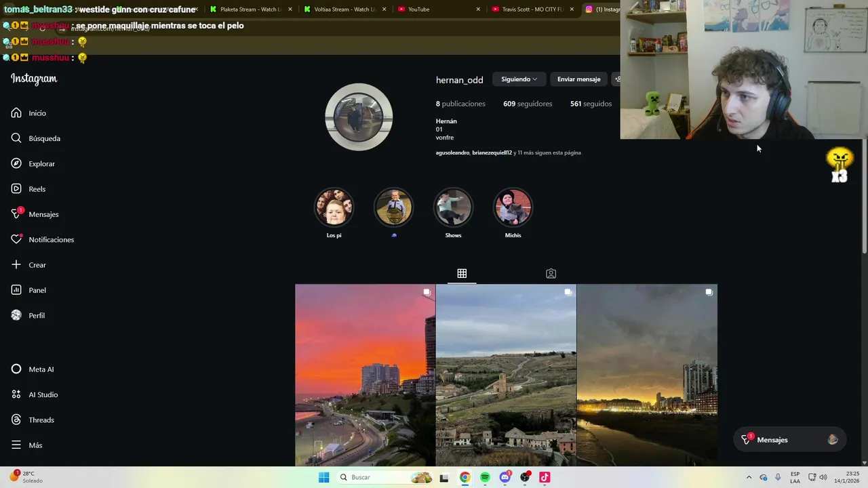
Task: Open Meta AI circle icon
Action: pyautogui.click(x=16, y=369)
